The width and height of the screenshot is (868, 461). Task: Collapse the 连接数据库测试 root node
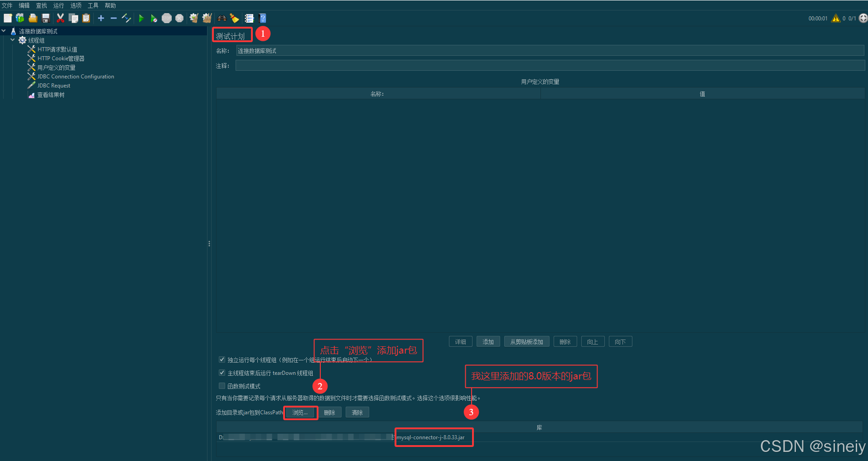click(4, 31)
